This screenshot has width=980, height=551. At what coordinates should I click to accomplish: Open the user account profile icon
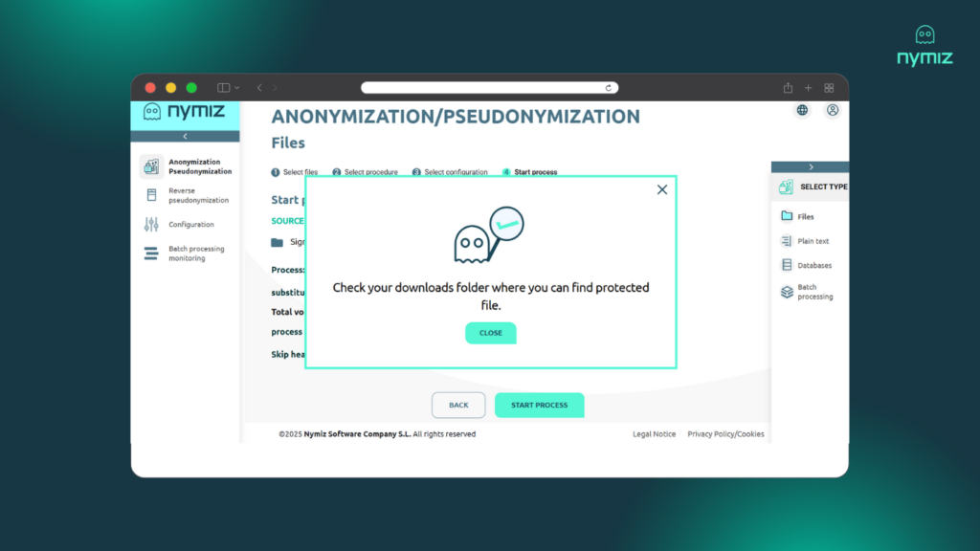833,110
